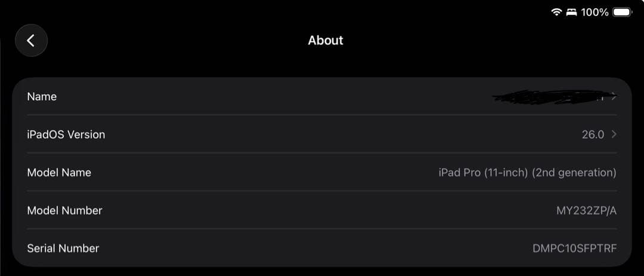Tap the "iPad Pro" text in Model Name value
Screen dimensions: 644x276
459,173
